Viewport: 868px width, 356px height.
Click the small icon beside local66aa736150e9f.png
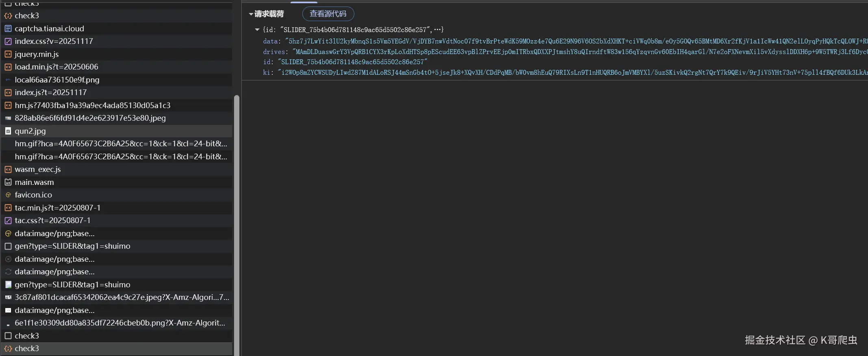tap(8, 80)
